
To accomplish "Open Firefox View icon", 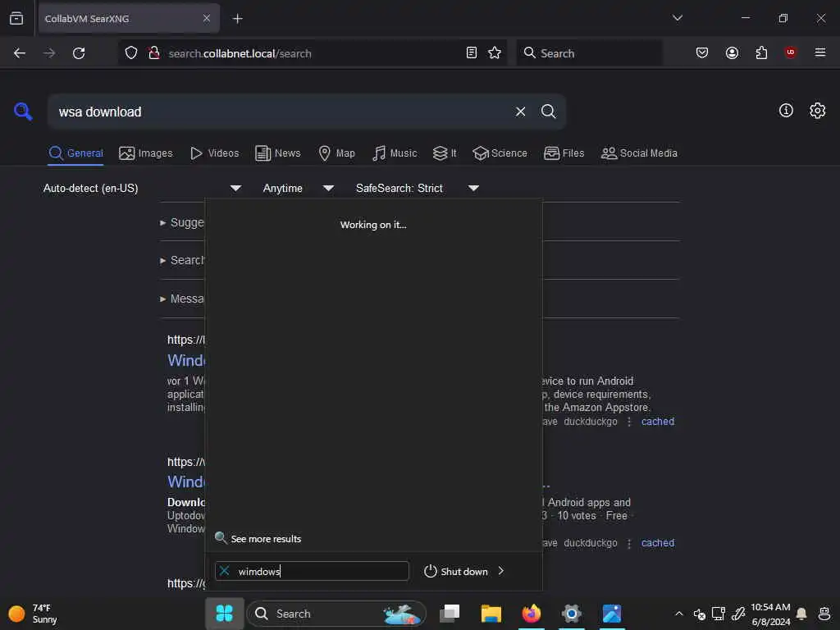I will coord(16,18).
